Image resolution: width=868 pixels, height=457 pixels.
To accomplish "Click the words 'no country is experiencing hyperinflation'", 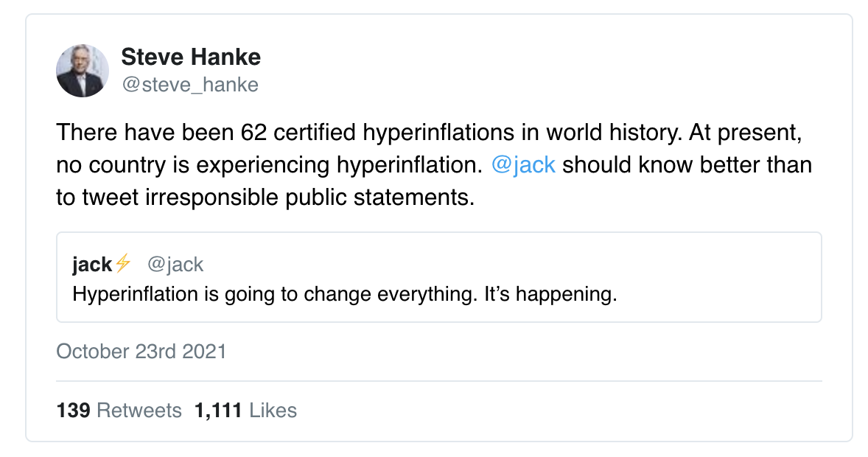I will pos(270,165).
